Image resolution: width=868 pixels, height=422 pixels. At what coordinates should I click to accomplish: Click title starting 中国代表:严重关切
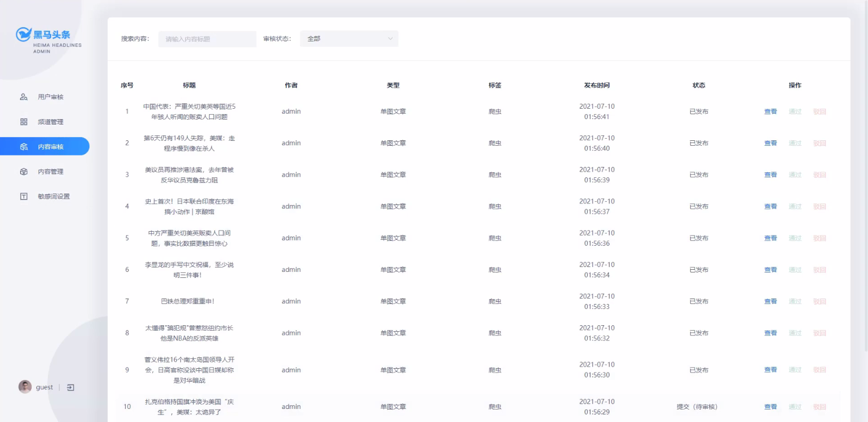[x=189, y=111]
